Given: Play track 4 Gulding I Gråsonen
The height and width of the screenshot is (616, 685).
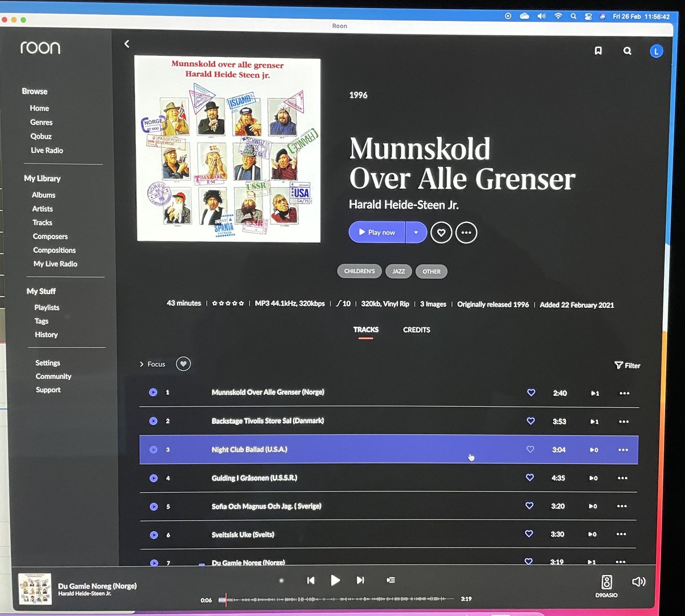Looking at the screenshot, I should (x=153, y=478).
